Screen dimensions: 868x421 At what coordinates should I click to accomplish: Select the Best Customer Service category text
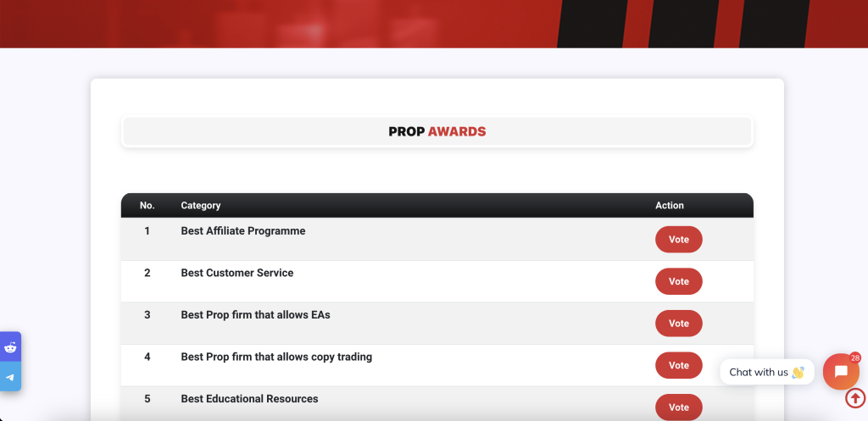point(236,273)
